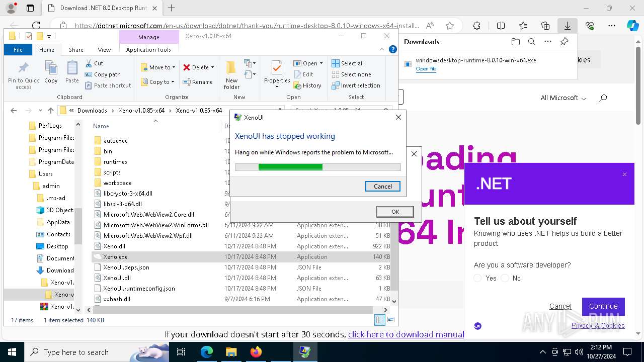The height and width of the screenshot is (362, 644).
Task: Search downloads magnifier in Downloads panel
Action: pos(531,42)
